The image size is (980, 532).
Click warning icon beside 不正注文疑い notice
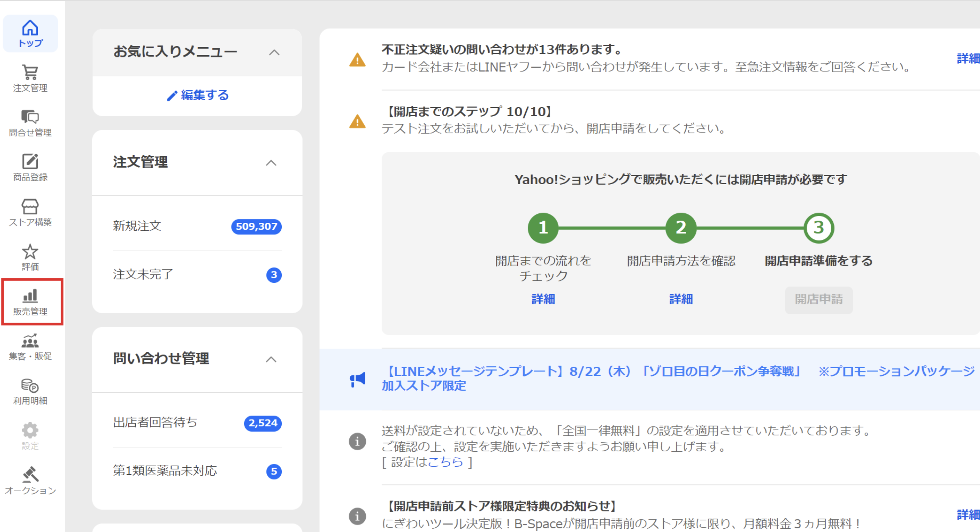(357, 60)
